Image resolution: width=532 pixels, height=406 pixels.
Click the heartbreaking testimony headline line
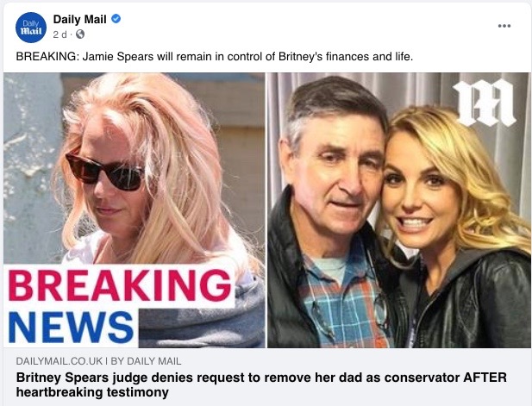(x=92, y=392)
